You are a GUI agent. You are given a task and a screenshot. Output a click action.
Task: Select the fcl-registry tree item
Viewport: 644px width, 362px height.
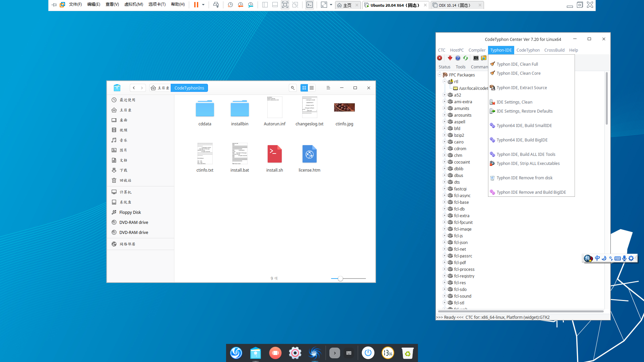pos(464,276)
